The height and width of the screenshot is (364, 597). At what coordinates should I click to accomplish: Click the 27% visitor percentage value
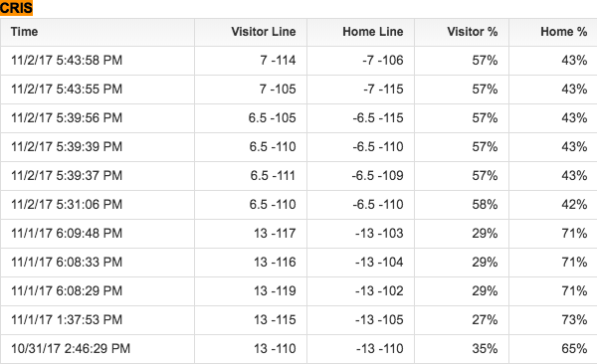pyautogui.click(x=485, y=320)
